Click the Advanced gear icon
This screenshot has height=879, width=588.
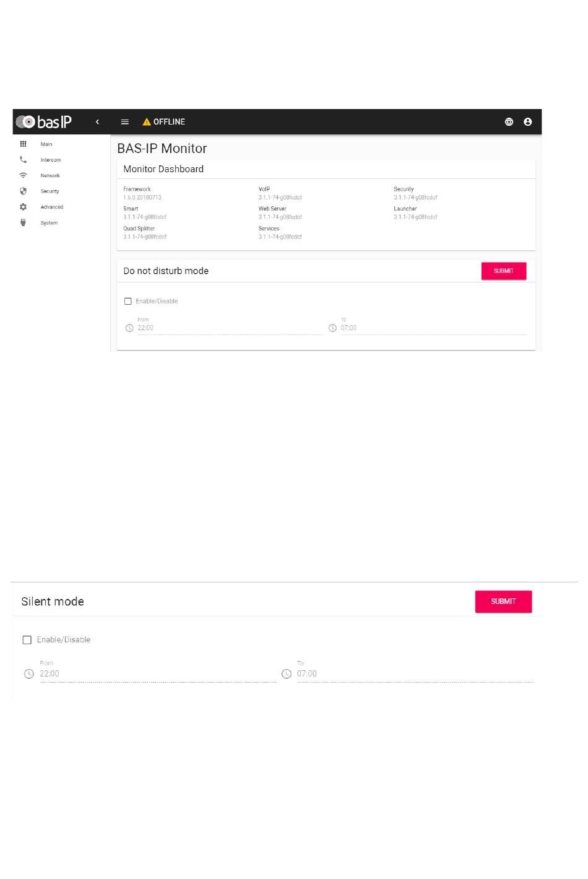24,207
